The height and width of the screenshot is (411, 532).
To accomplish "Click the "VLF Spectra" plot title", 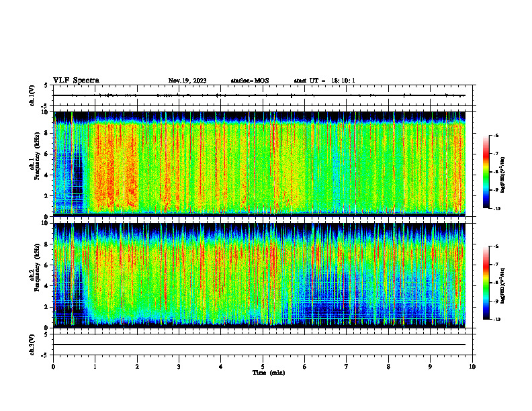I will [x=76, y=81].
